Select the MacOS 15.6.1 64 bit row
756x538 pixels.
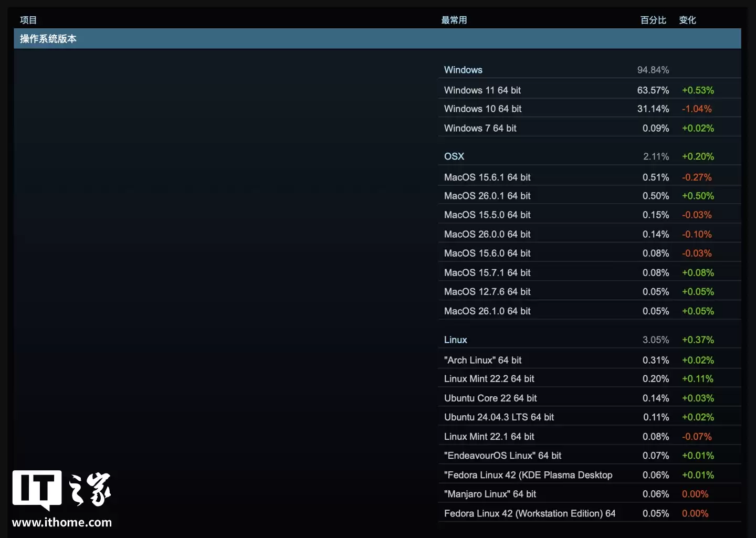pyautogui.click(x=487, y=177)
